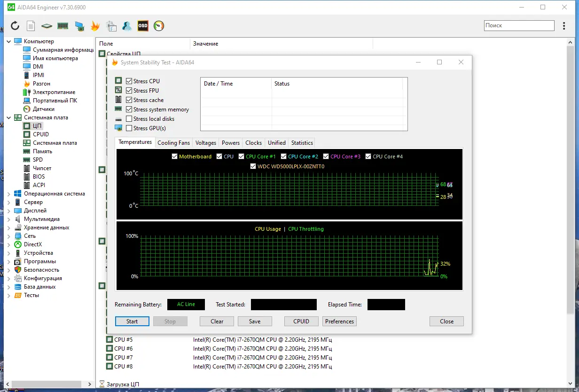
Task: Select the gauge icon at the toolbar's end
Action: (x=158, y=26)
